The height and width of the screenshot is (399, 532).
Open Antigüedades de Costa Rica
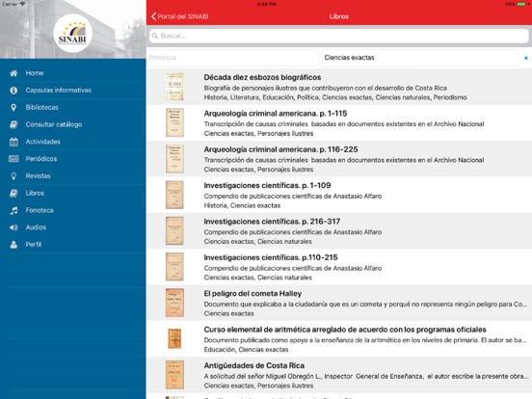point(339,375)
